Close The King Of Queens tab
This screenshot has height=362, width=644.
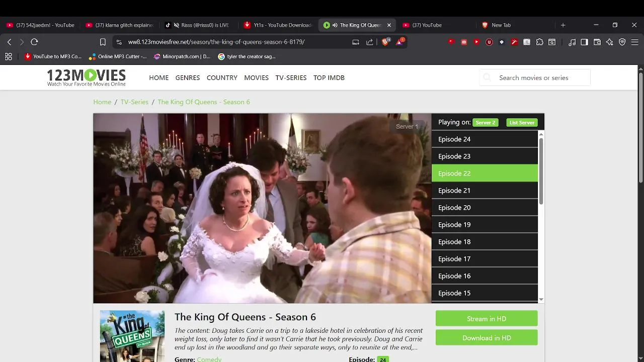pyautogui.click(x=389, y=25)
